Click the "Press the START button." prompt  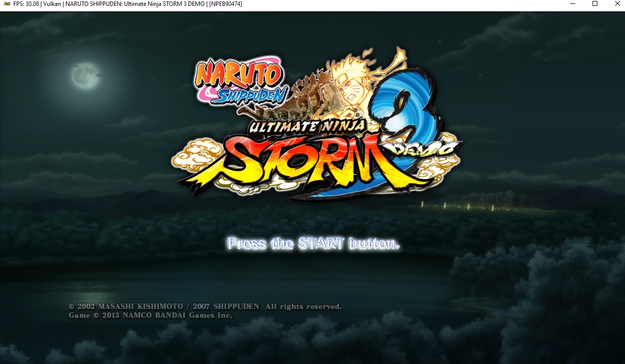coord(313,243)
